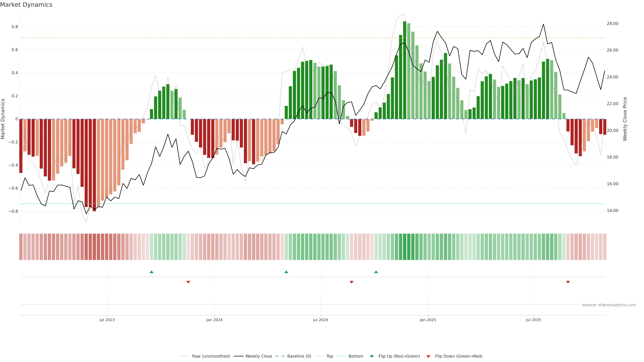Click the third green flip-up triangle marker
Viewport: 644px width, 362px height.
coord(376,272)
